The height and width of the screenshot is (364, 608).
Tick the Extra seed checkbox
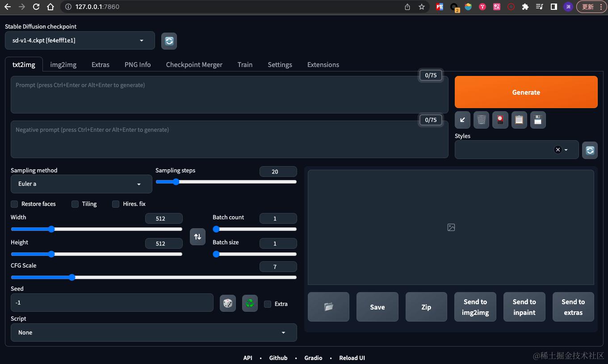[268, 304]
